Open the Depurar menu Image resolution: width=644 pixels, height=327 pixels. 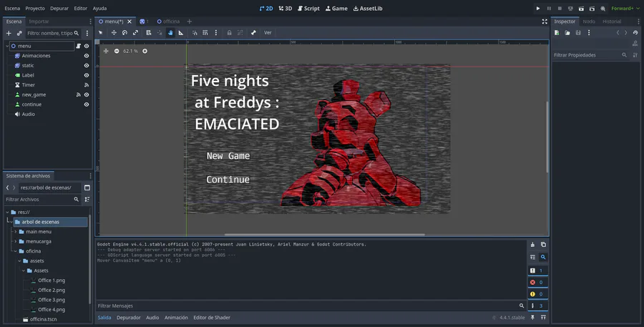pyautogui.click(x=59, y=8)
